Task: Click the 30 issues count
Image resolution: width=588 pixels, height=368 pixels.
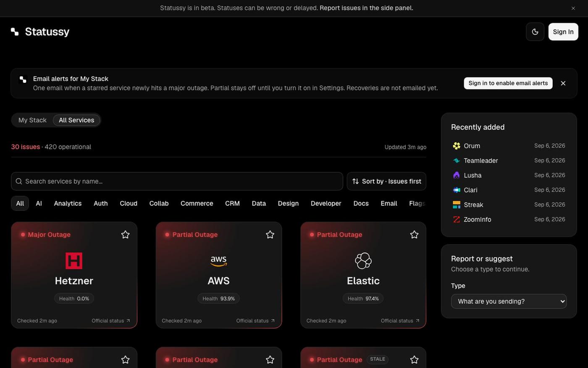Action: click(x=26, y=147)
